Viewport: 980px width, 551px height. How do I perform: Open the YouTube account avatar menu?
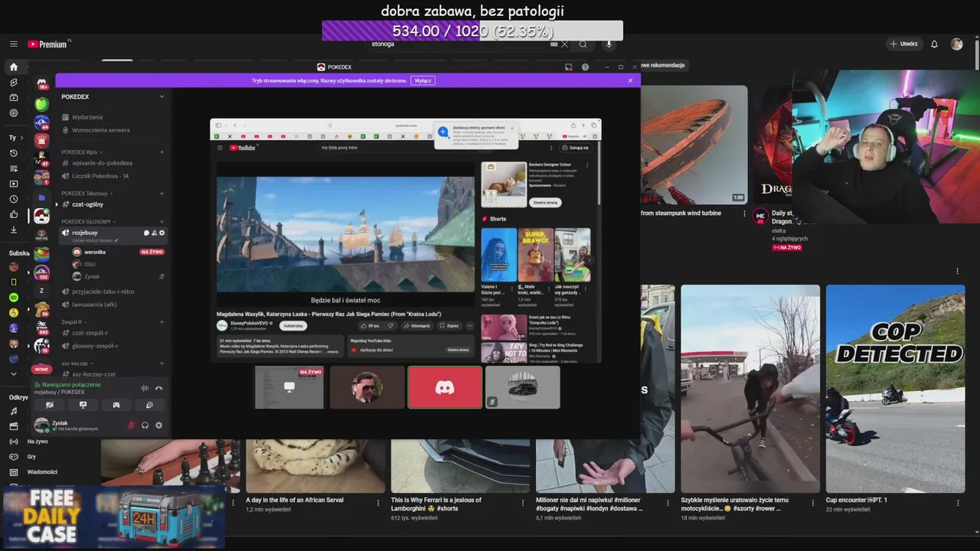(956, 44)
